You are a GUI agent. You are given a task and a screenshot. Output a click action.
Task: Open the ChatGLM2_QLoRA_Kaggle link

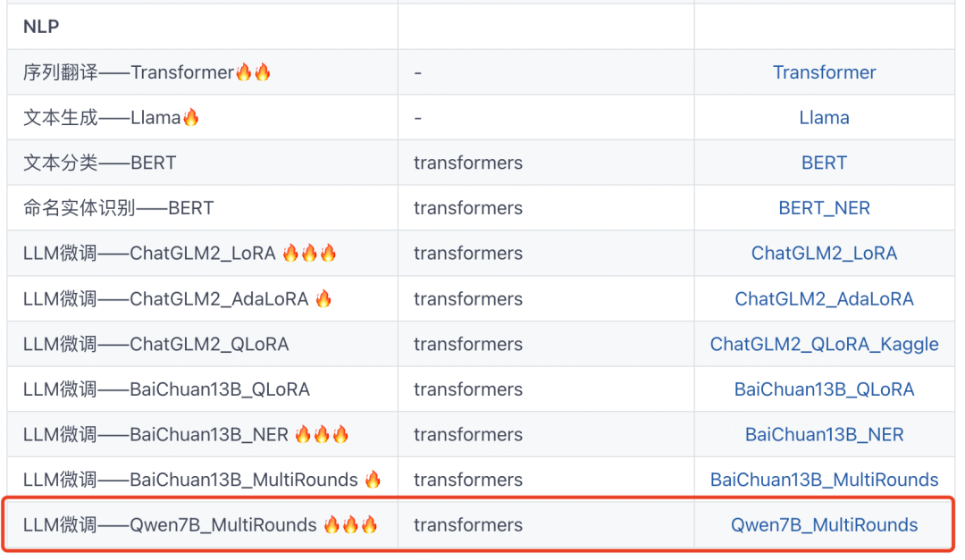[x=824, y=344]
